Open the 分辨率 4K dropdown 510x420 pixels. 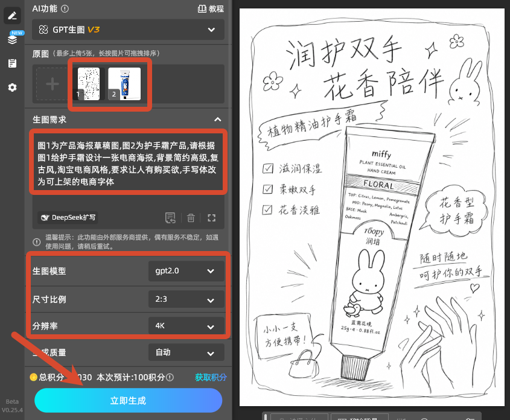coord(186,326)
